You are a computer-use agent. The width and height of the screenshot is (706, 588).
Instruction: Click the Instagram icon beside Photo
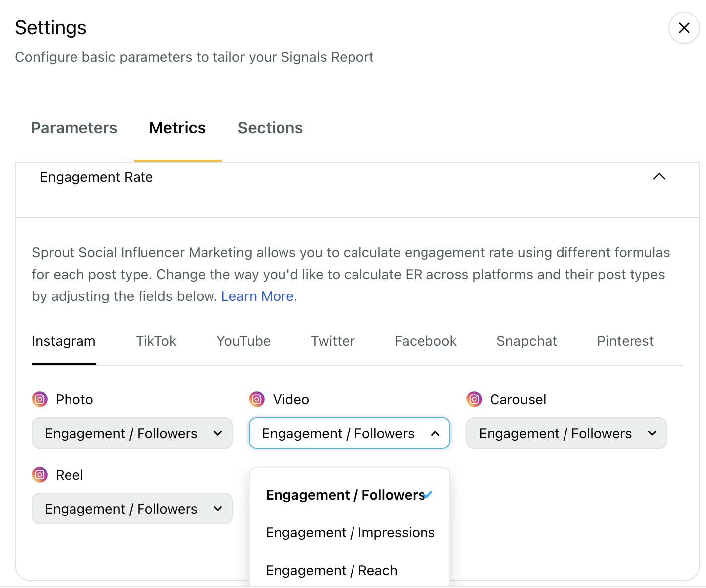pyautogui.click(x=40, y=399)
